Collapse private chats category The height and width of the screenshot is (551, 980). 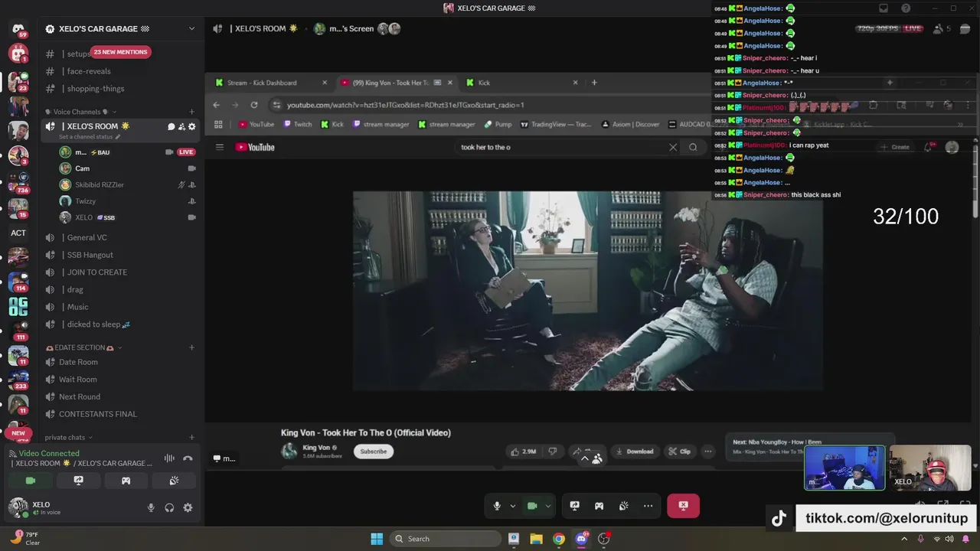tap(68, 438)
